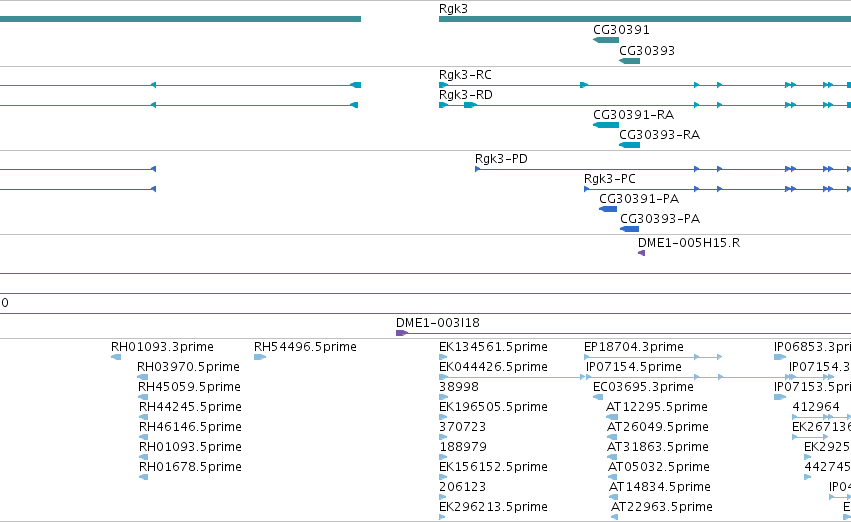Image resolution: width=851 pixels, height=522 pixels.
Task: Click the AT22963.5prime EST label
Action: 662,507
